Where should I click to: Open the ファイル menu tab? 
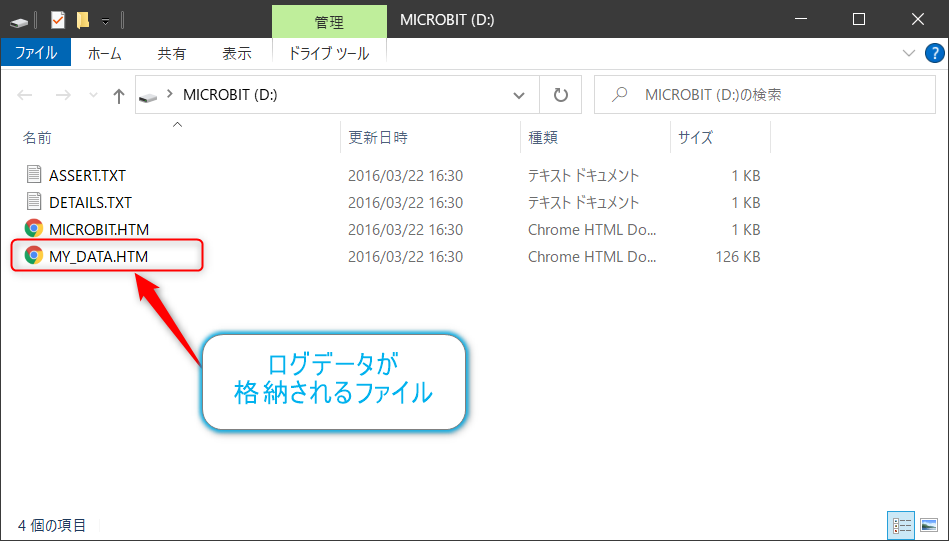click(36, 53)
